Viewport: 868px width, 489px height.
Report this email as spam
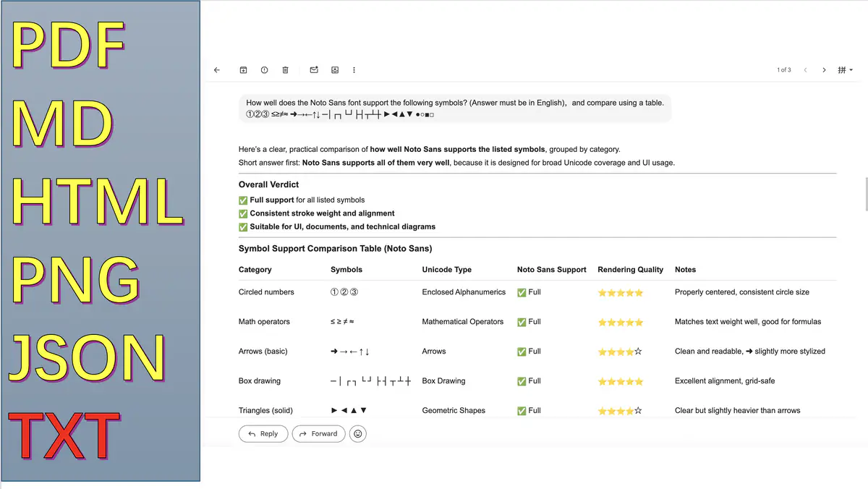tap(264, 69)
